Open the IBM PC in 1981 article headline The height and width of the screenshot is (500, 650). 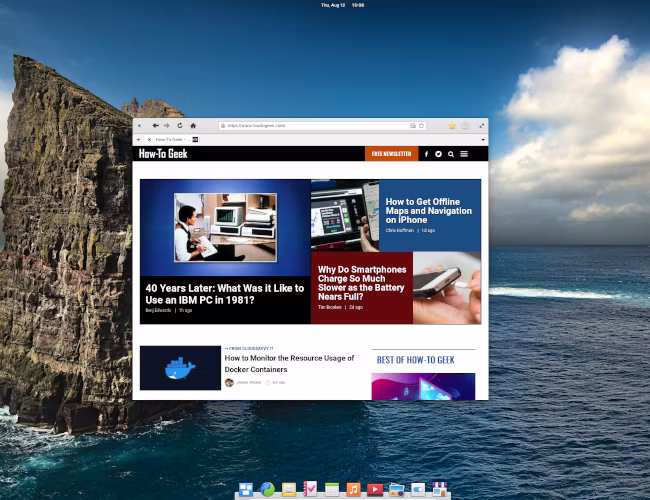(225, 294)
